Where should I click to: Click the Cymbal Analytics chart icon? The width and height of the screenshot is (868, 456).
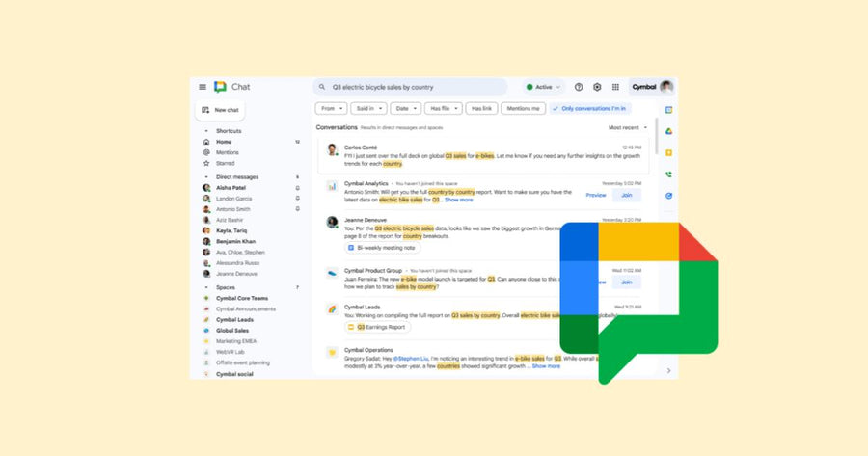click(332, 186)
